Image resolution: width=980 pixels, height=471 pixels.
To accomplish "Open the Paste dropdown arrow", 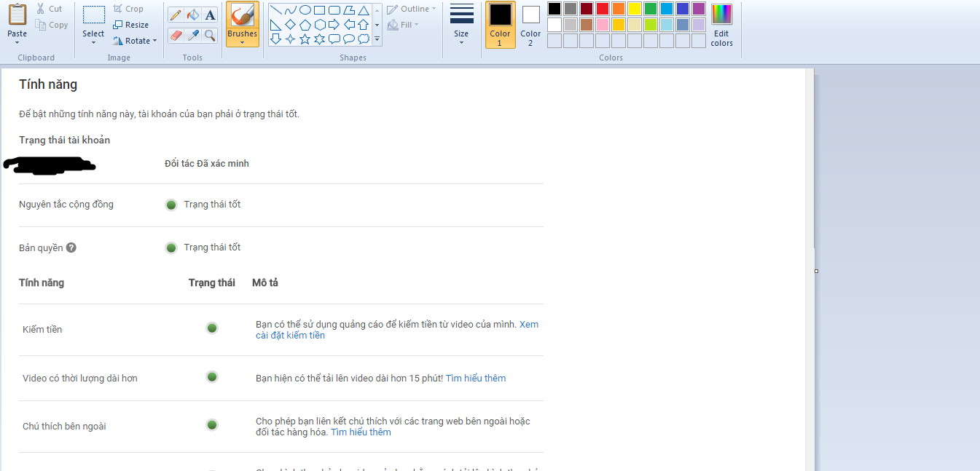I will pos(17,42).
